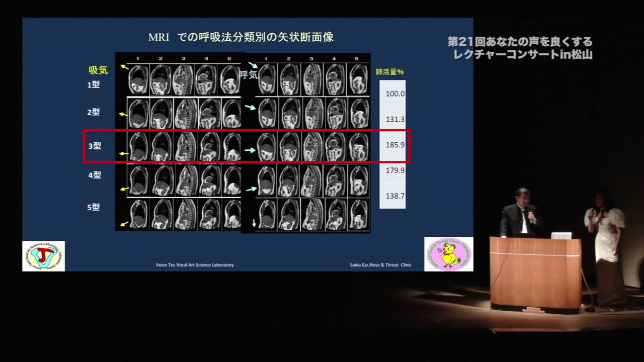Screen dimensions: 644x362
Task: Click the 185.9 vital capacity value
Action: 395,145
